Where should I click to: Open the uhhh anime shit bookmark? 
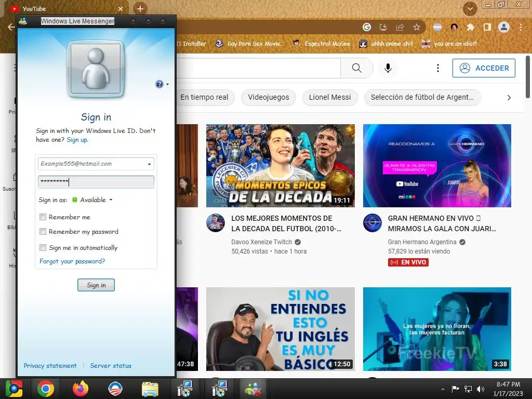coord(387,44)
